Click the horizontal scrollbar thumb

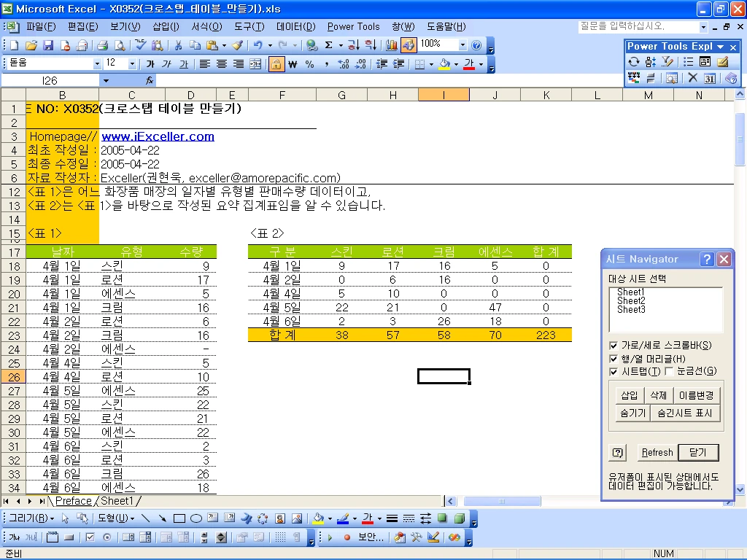502,501
